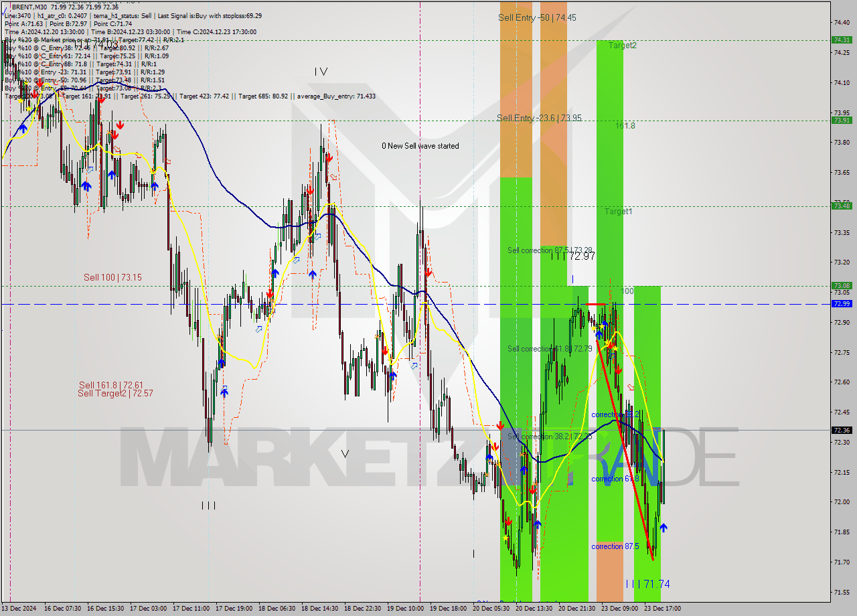The height and width of the screenshot is (616, 857).
Task: Click the current price tag 72.36
Action: click(x=842, y=430)
